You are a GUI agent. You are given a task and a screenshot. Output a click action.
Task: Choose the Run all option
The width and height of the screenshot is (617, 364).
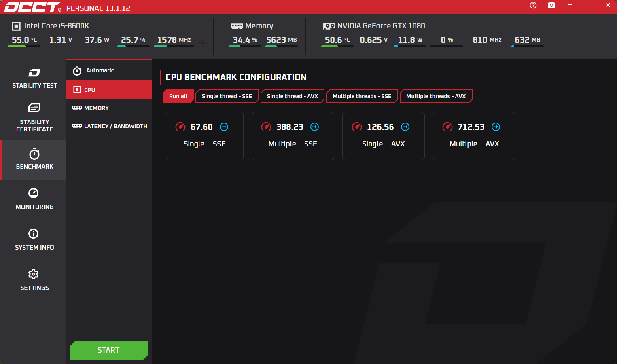tap(178, 96)
